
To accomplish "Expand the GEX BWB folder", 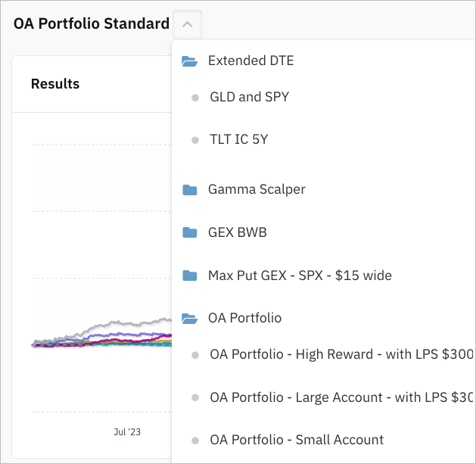I will pyautogui.click(x=238, y=232).
